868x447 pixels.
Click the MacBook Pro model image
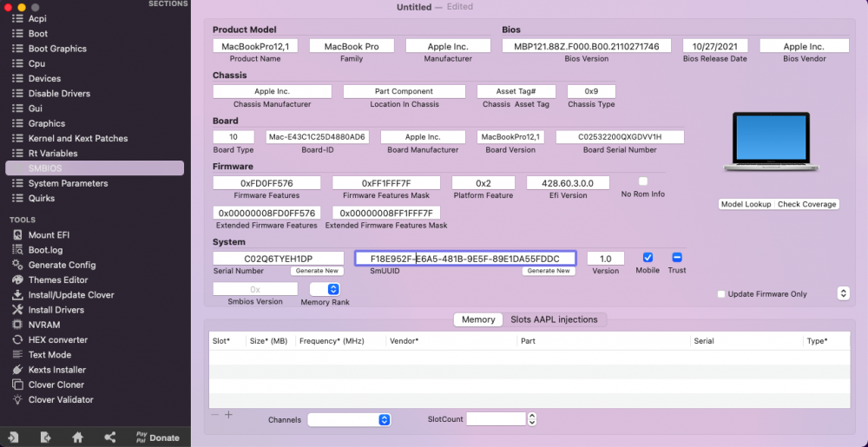pyautogui.click(x=771, y=141)
